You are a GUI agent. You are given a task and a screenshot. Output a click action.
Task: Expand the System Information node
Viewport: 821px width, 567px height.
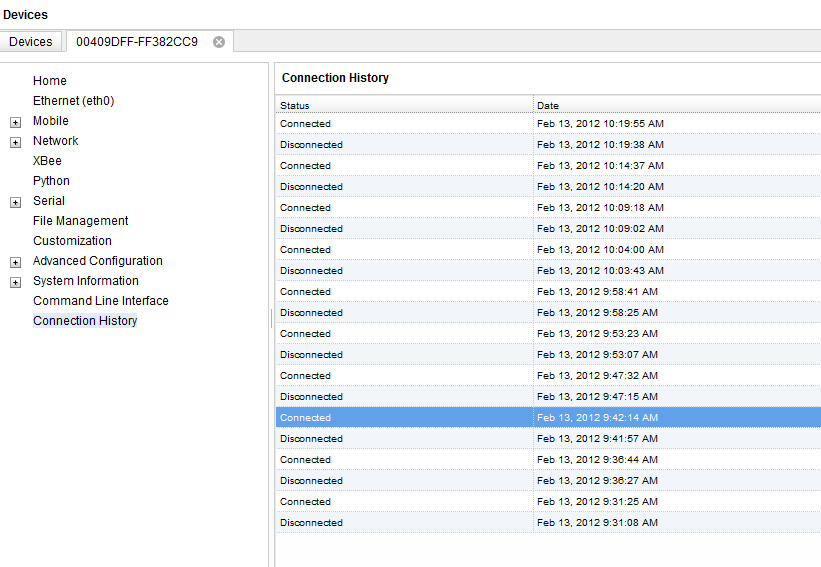point(15,282)
